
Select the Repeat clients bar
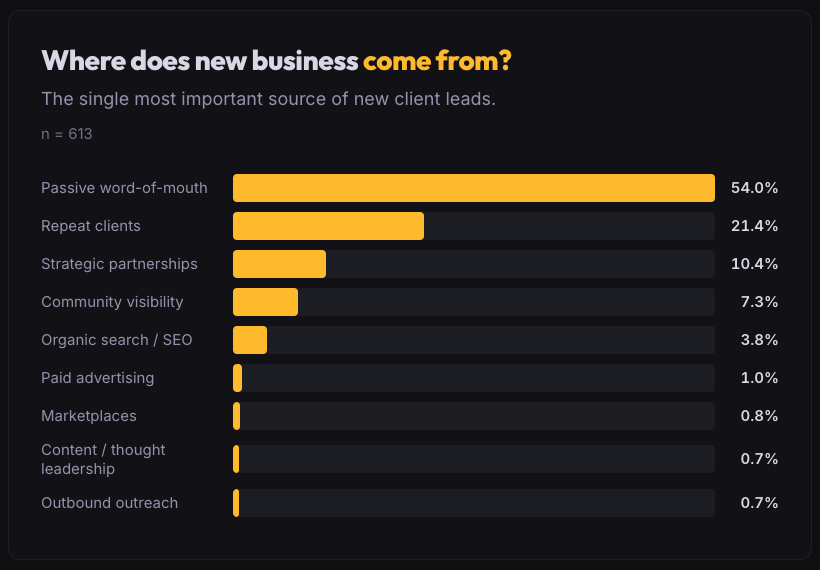[x=328, y=226]
